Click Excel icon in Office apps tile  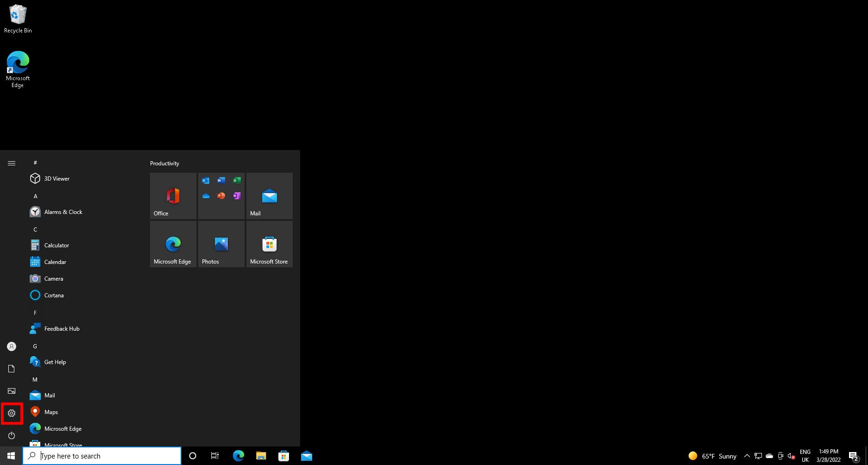click(237, 180)
